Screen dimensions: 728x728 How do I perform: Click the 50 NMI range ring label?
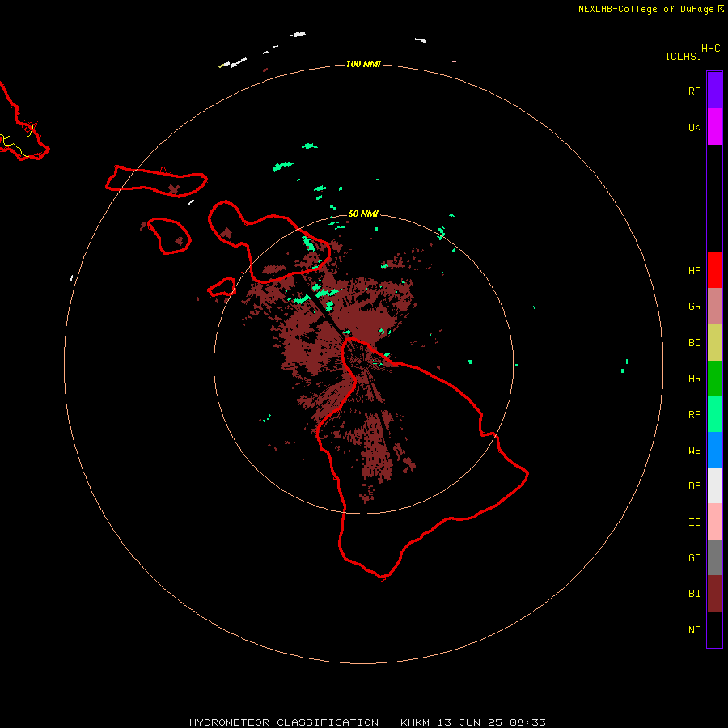click(x=363, y=214)
